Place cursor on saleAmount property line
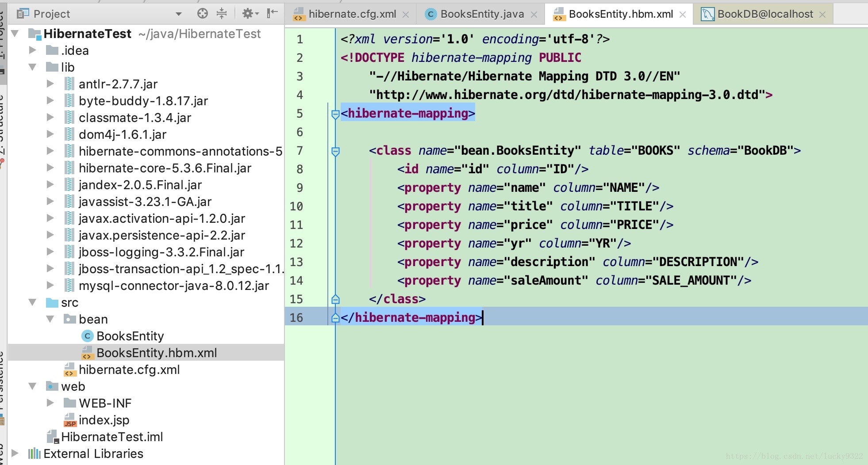Screen dimensions: 868x465 574,280
